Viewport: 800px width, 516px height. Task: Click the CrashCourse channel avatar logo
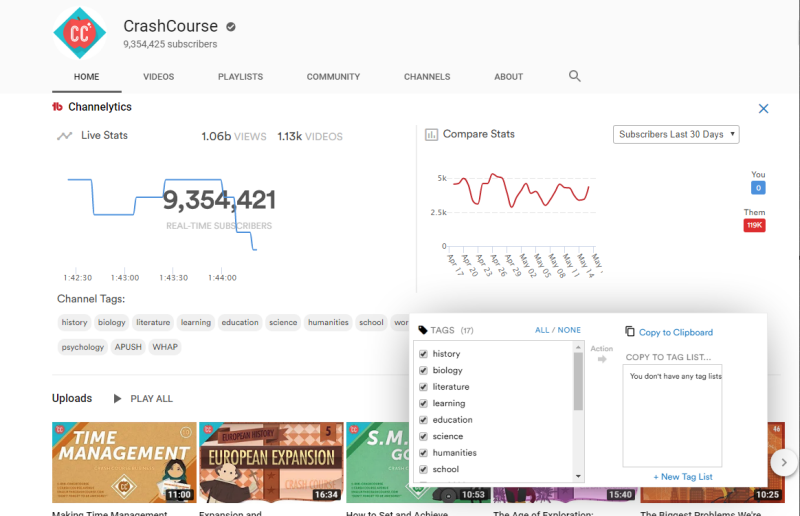tap(80, 33)
